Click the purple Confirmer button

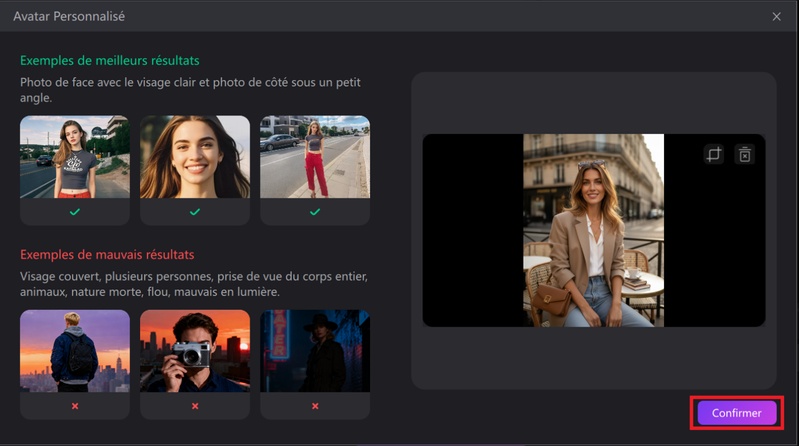click(736, 413)
